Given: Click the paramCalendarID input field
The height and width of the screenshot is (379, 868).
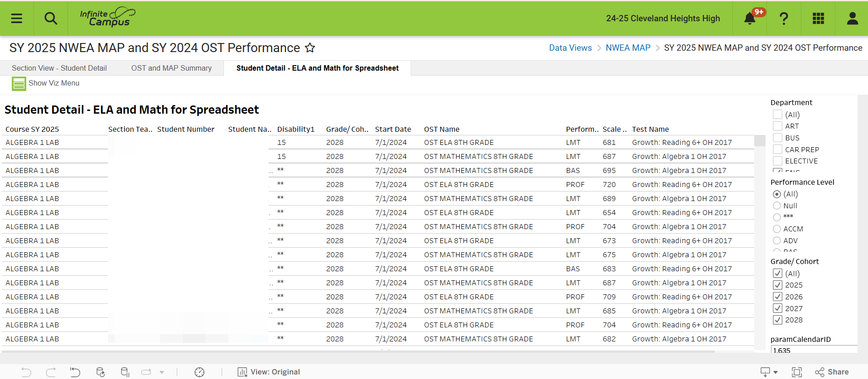Looking at the screenshot, I should [x=814, y=350].
